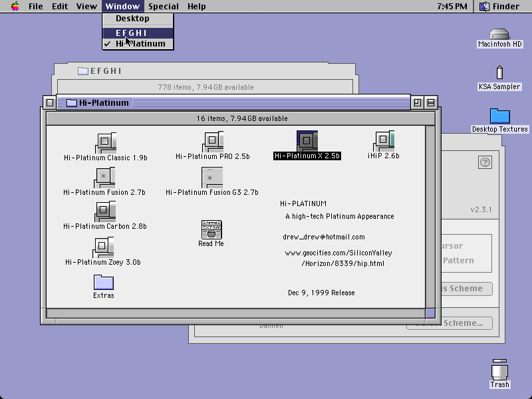
Task: Open Hi-Platinum Classic 1.9b theme icon
Action: point(106,143)
